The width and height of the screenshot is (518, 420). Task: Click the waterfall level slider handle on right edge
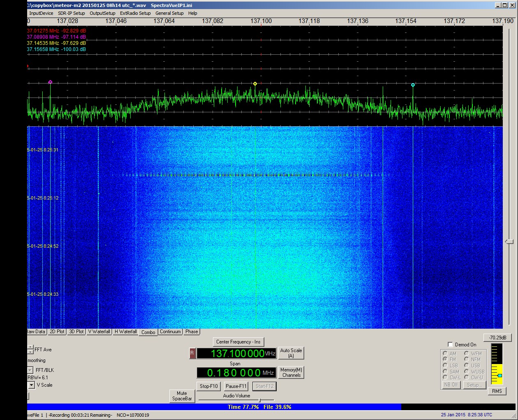click(509, 241)
